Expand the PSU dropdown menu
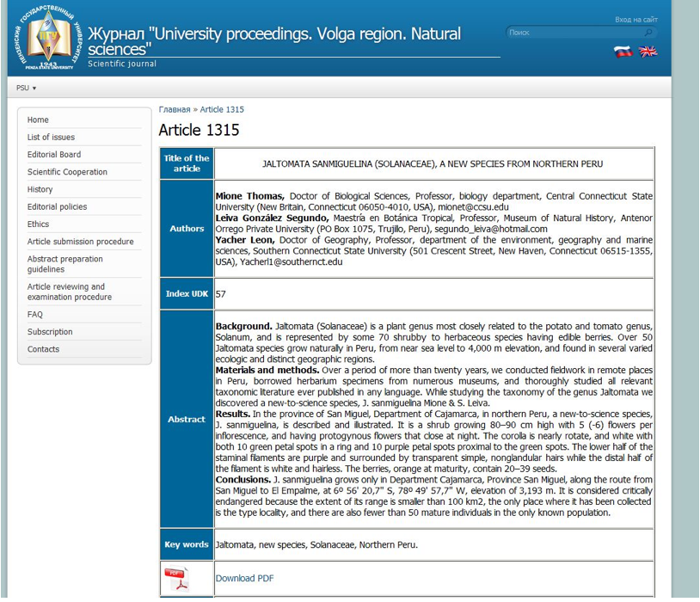700x602 pixels. tap(26, 88)
